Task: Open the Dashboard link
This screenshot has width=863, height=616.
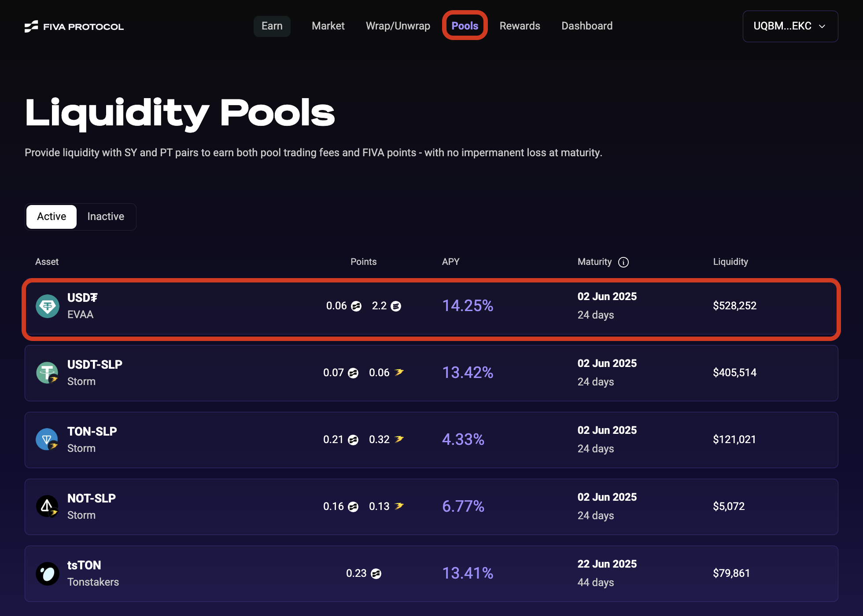Action: (x=587, y=26)
